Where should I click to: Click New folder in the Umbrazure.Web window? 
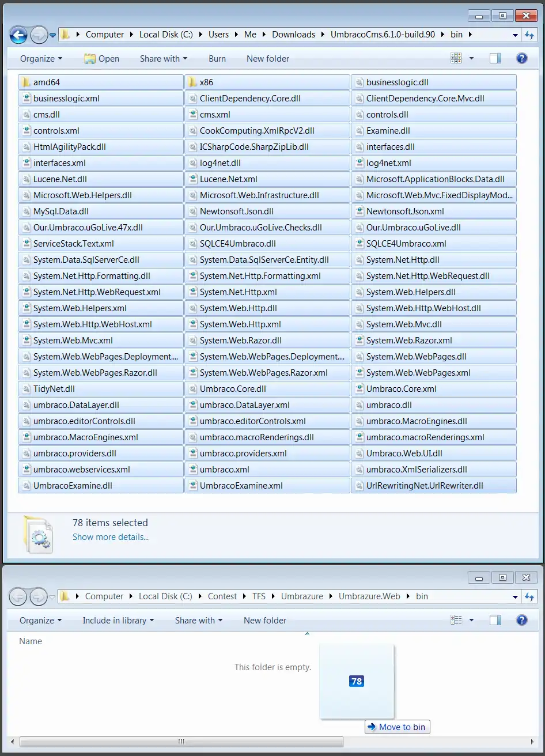(x=265, y=620)
